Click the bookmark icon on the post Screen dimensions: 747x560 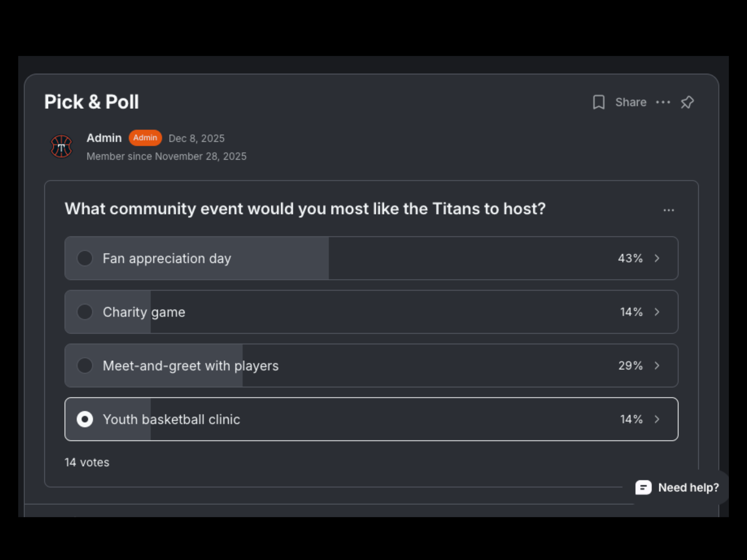coord(599,102)
